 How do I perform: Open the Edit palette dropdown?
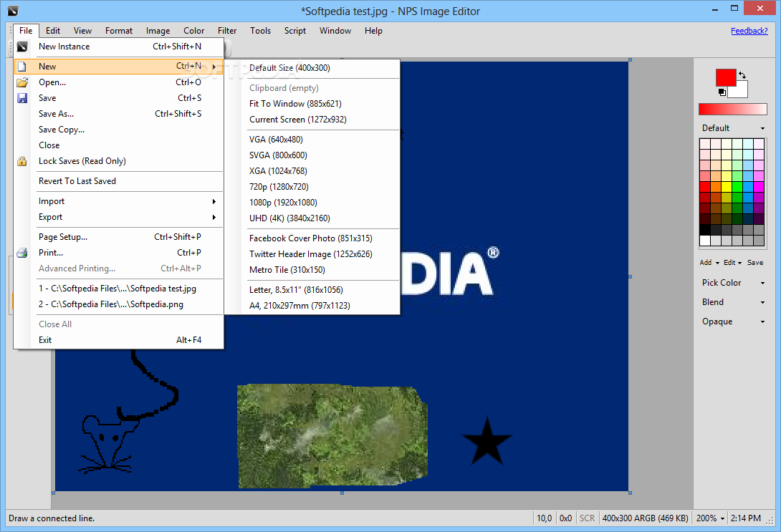(x=733, y=263)
